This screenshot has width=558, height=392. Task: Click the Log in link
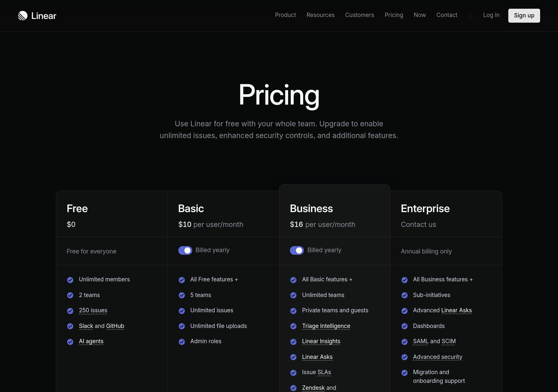[x=491, y=15]
